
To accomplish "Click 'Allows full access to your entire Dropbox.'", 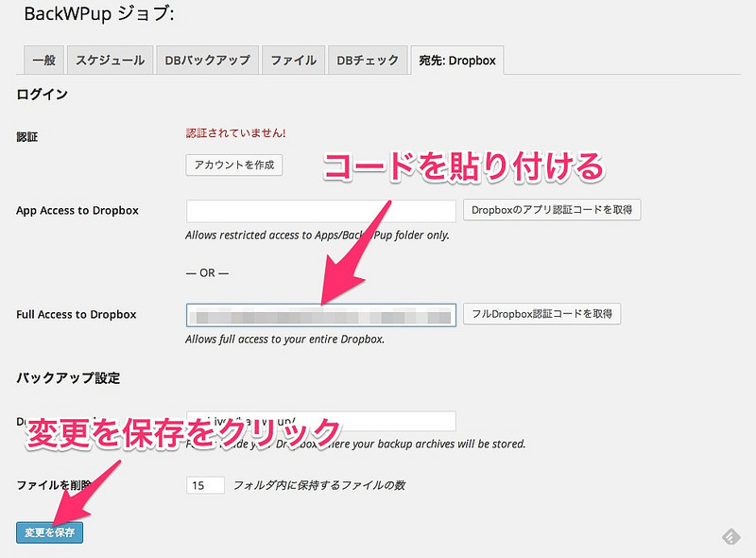I will (285, 340).
